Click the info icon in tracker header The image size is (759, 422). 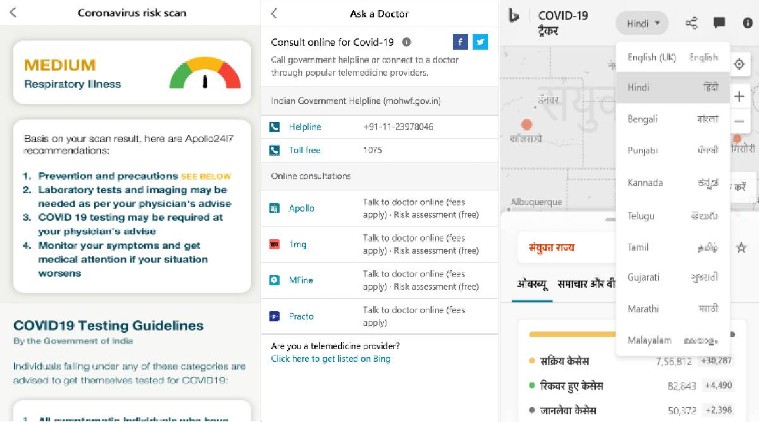click(746, 22)
